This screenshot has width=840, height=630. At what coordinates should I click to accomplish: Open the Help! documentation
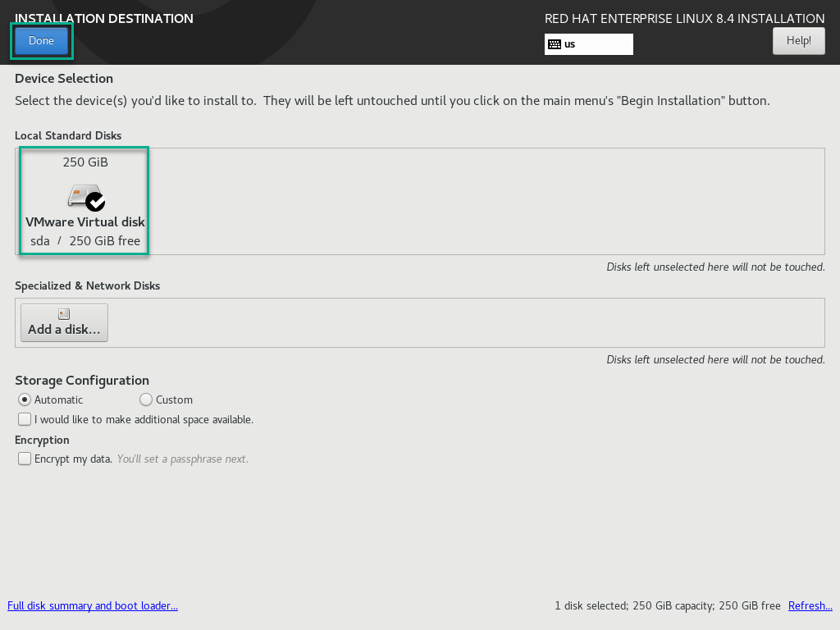tap(798, 40)
